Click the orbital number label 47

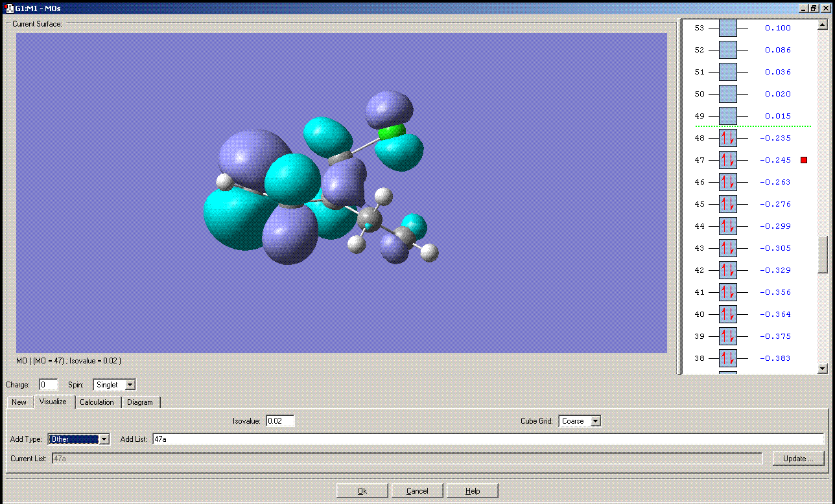coord(700,160)
